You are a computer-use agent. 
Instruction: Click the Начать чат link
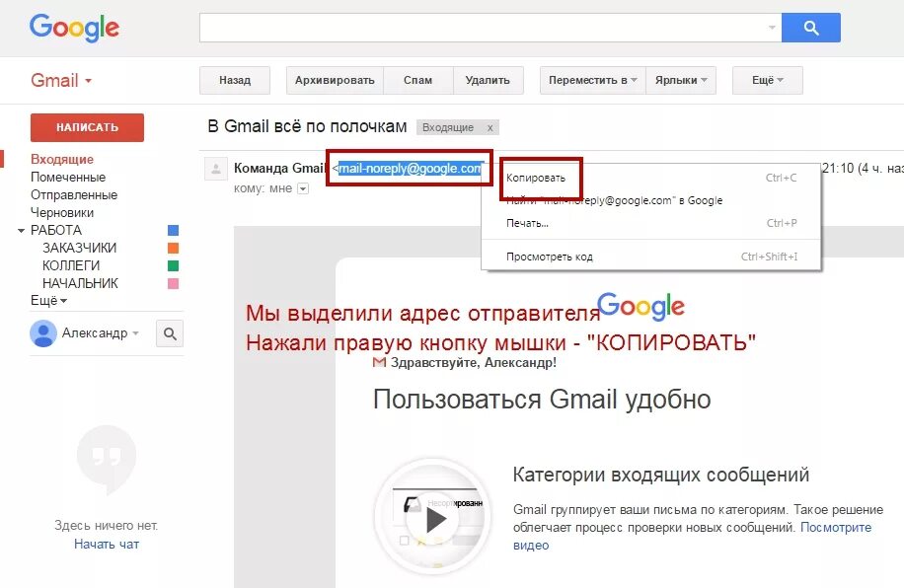coord(107,545)
